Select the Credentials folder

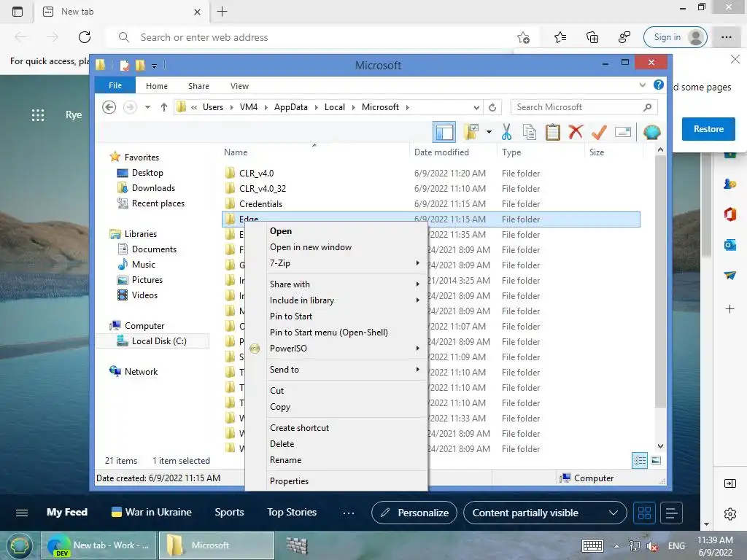(x=260, y=203)
